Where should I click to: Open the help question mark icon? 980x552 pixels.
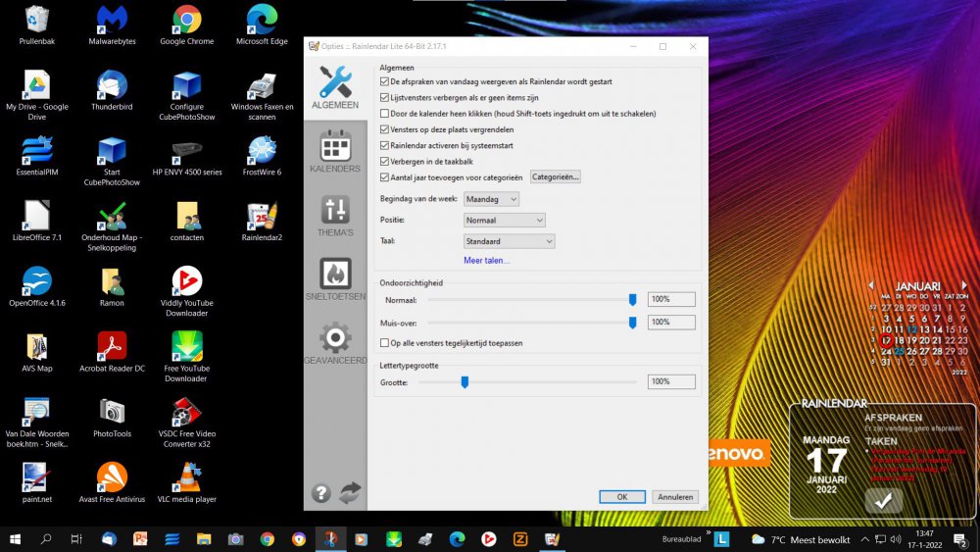[x=321, y=493]
